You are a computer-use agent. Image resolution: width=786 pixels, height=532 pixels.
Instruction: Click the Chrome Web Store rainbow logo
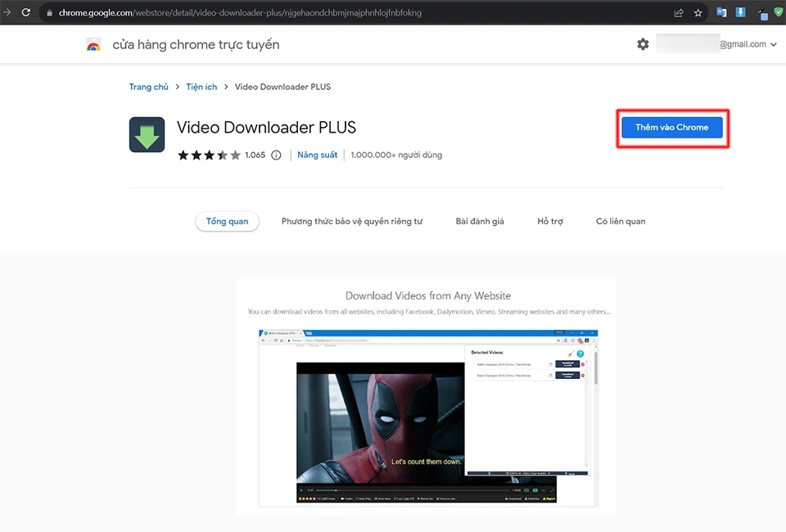(93, 45)
